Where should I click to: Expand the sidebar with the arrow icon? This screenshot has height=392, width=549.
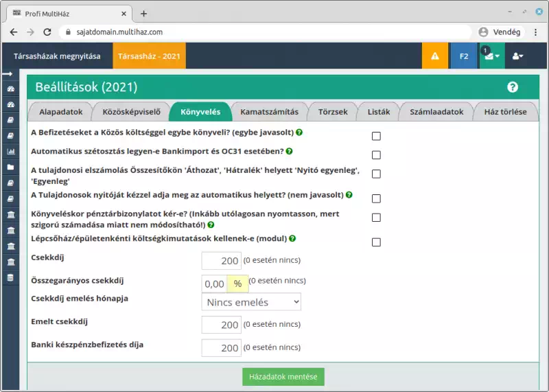[7, 73]
